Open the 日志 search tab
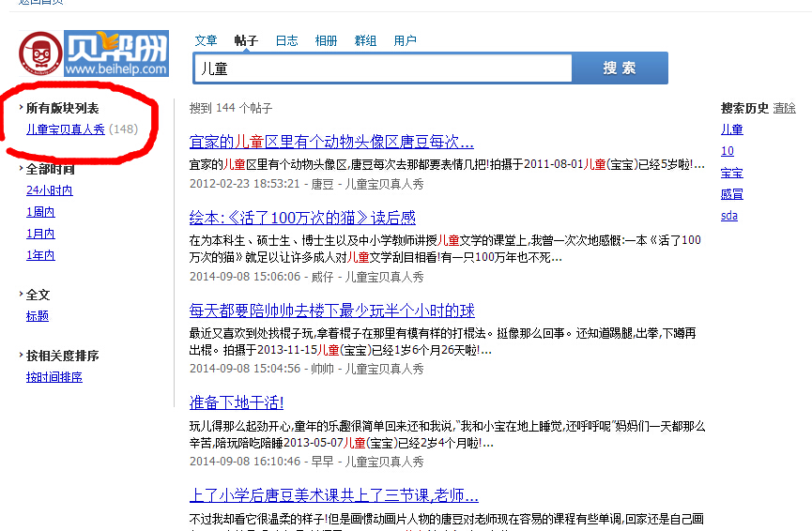Viewport: 812px width, 531px height. pos(286,40)
